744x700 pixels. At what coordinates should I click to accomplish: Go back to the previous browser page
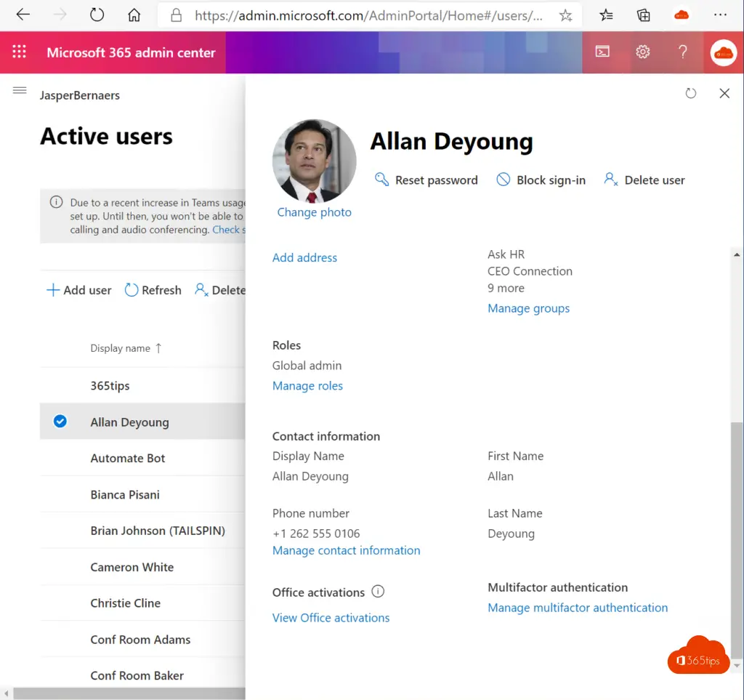click(x=23, y=15)
